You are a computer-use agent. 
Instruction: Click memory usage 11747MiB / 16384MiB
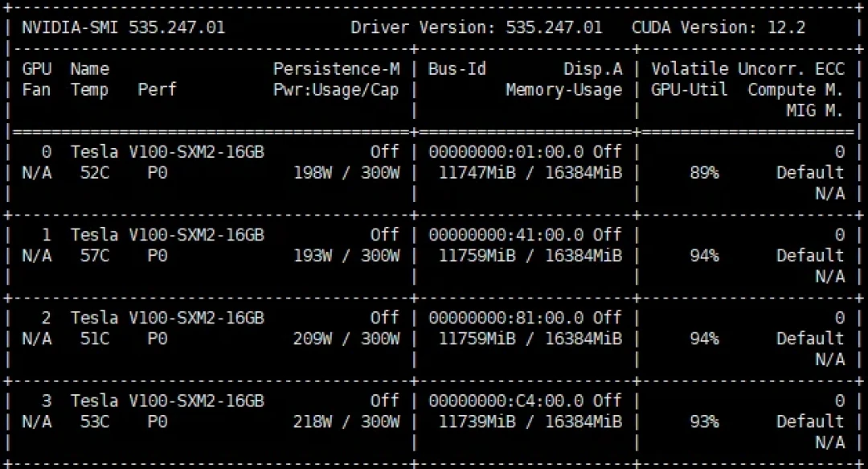(x=530, y=173)
